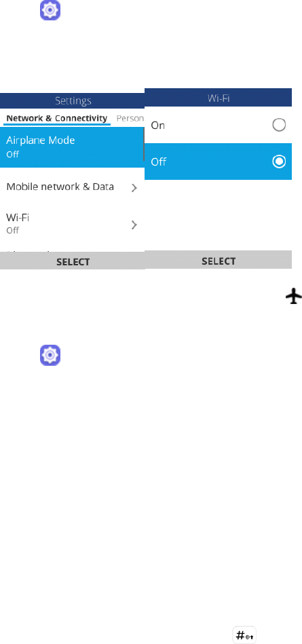Viewport: 302px width, 644px height.
Task: Expand the Wi-Fi chevron arrow
Action: tap(134, 225)
